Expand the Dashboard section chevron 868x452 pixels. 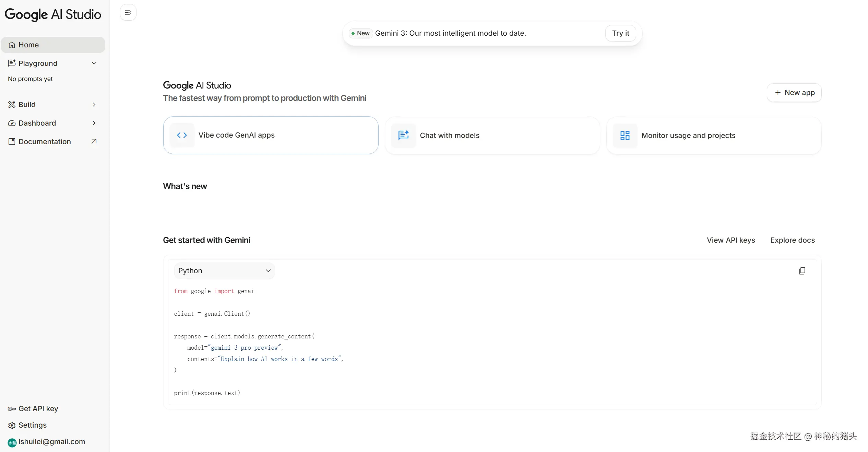[x=94, y=123]
